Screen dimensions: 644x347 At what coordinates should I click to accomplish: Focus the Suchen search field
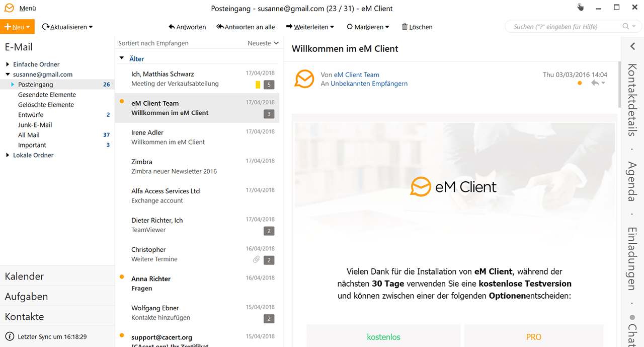click(x=563, y=27)
